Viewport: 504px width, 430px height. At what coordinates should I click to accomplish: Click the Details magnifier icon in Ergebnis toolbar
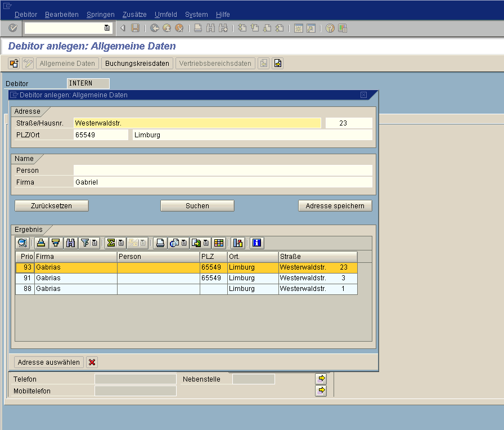tap(22, 243)
